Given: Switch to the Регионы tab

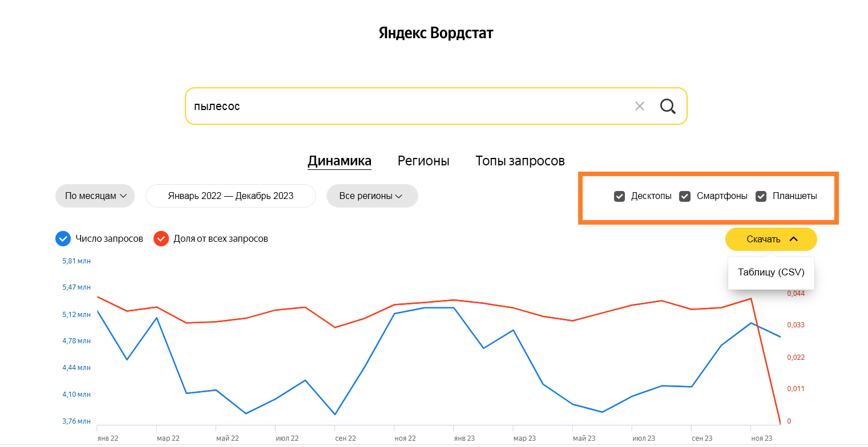Looking at the screenshot, I should [423, 161].
